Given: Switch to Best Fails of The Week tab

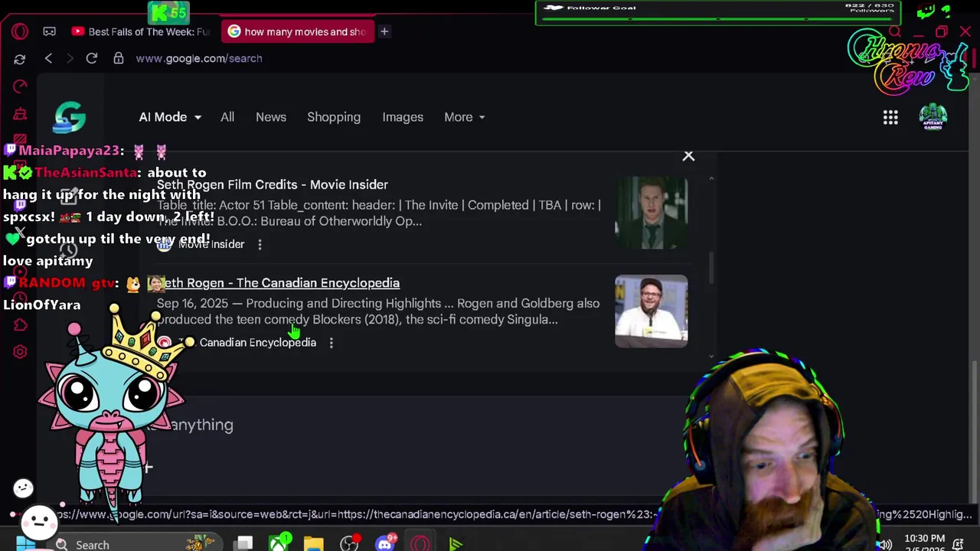Looking at the screenshot, I should (x=141, y=31).
